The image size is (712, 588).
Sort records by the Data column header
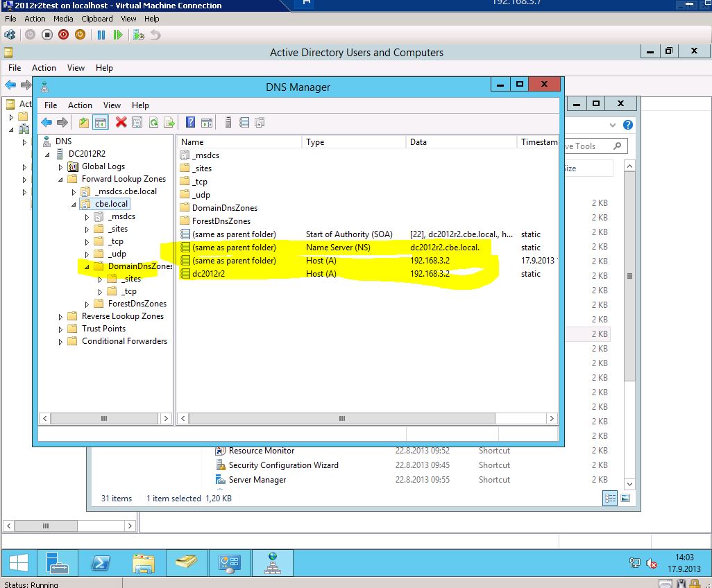[x=461, y=142]
